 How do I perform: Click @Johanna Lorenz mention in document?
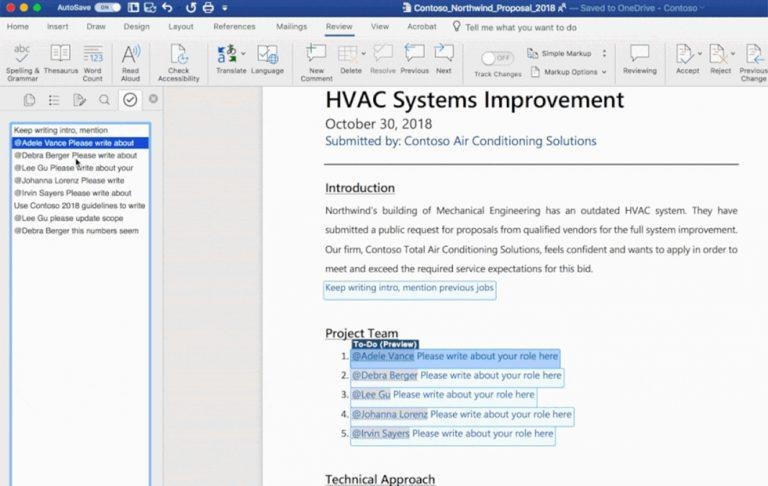click(390, 414)
